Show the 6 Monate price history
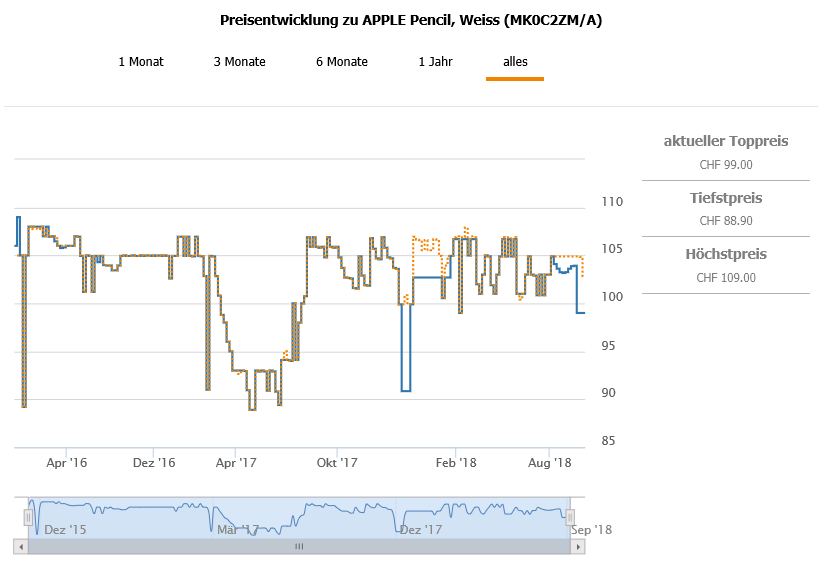820x563 pixels. (x=341, y=62)
